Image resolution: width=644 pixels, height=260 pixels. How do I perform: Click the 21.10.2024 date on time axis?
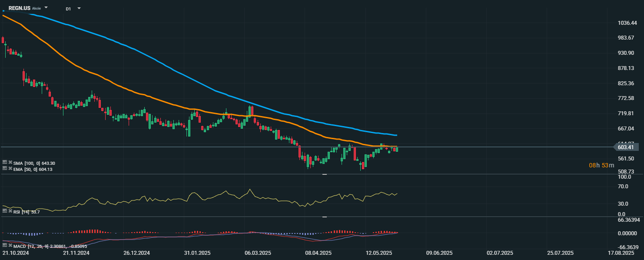(15, 253)
